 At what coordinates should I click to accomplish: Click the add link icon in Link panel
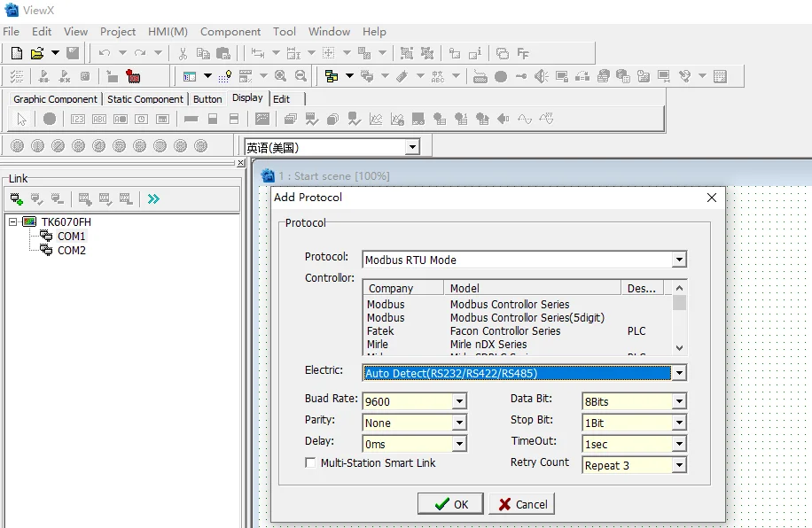16,199
